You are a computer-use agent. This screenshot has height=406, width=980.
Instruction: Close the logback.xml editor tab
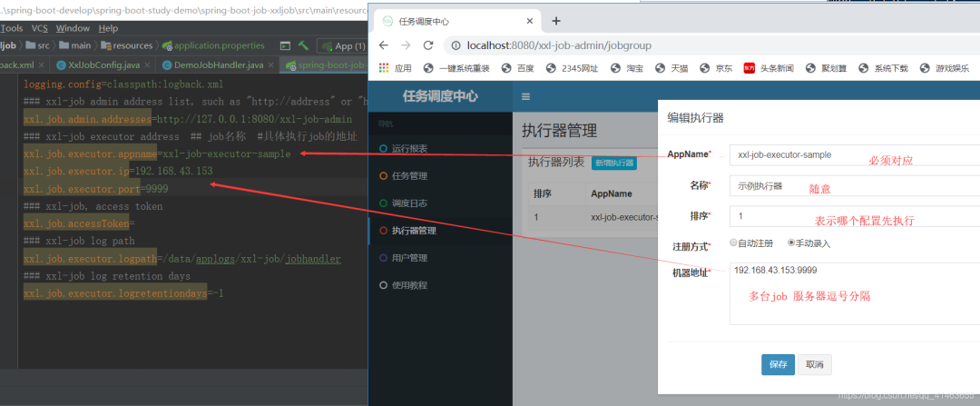point(41,65)
